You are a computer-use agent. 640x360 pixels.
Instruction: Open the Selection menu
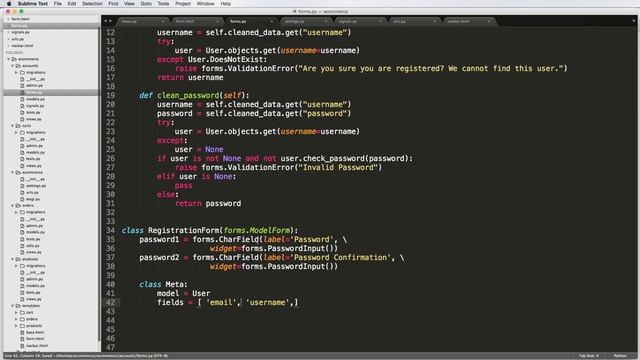(92, 4)
